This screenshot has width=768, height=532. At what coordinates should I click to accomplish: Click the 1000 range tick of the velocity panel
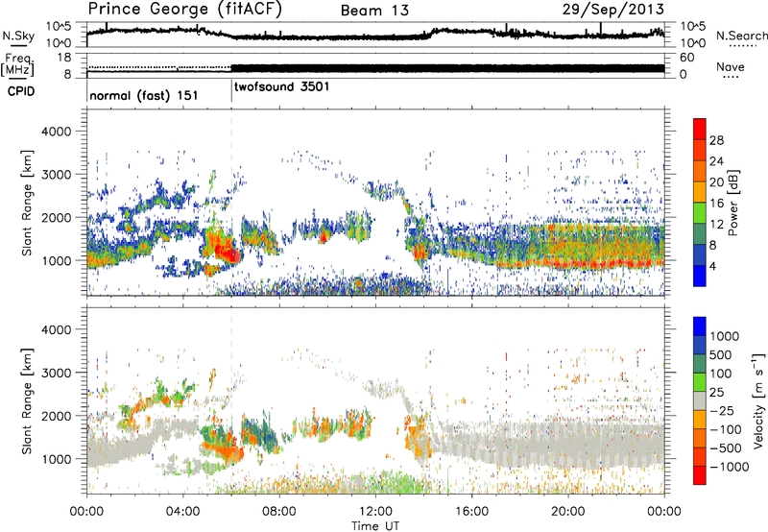coord(56,459)
